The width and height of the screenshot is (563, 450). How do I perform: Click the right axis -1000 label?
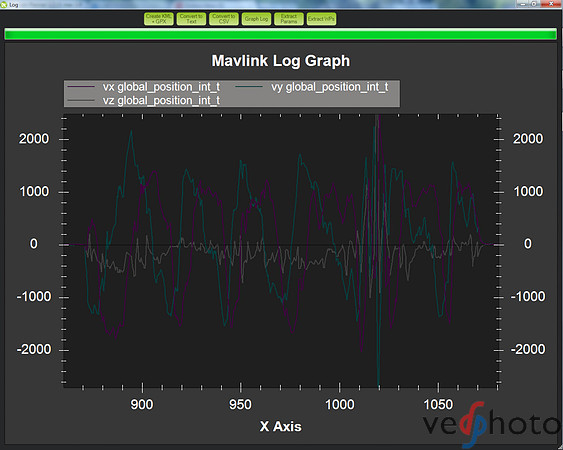click(528, 297)
